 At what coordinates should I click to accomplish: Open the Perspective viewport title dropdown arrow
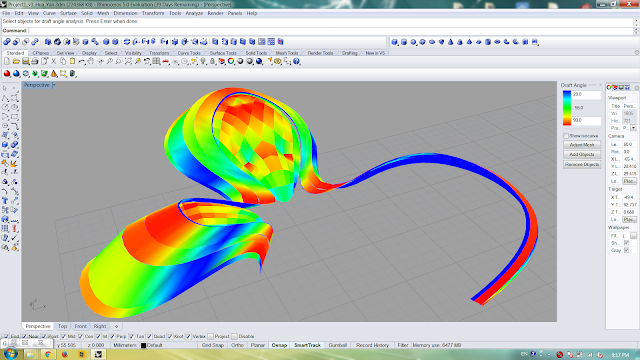pyautogui.click(x=54, y=85)
